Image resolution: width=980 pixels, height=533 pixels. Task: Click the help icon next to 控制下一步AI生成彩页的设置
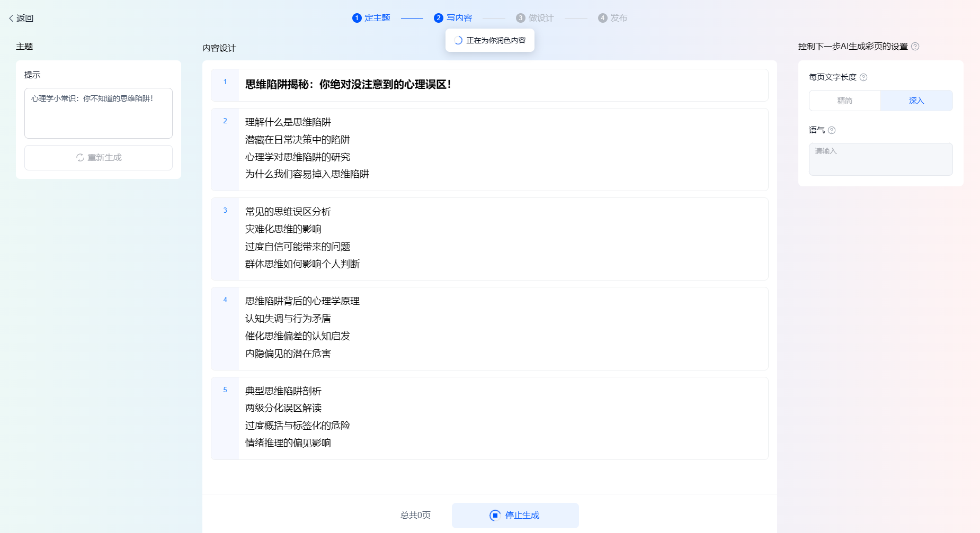(x=915, y=47)
